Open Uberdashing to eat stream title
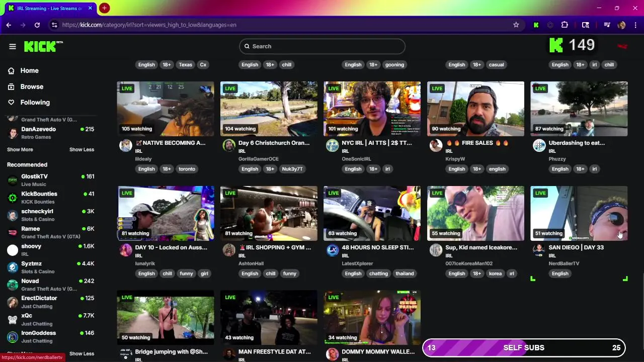Screen dimensions: 644x362 (577, 143)
